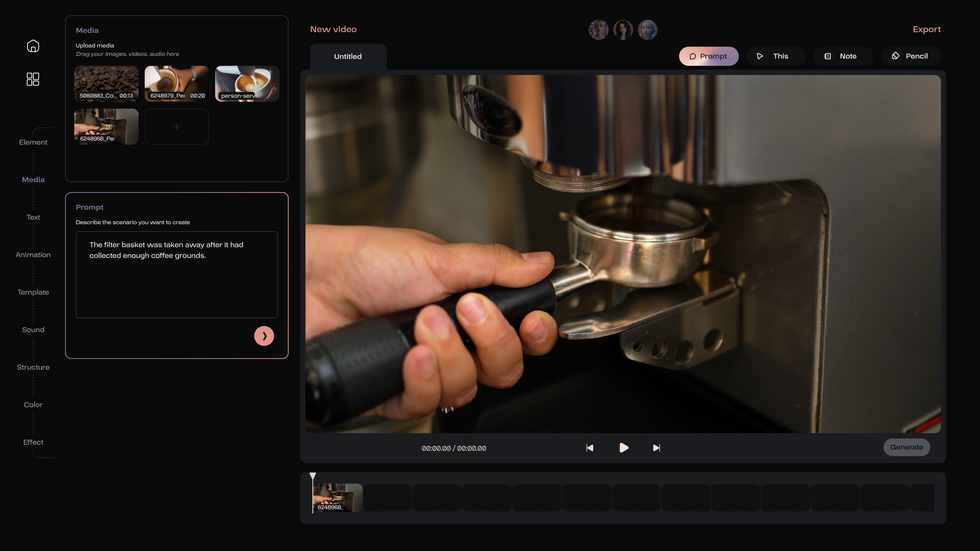Open the home icon in sidebar
980x551 pixels.
(33, 46)
